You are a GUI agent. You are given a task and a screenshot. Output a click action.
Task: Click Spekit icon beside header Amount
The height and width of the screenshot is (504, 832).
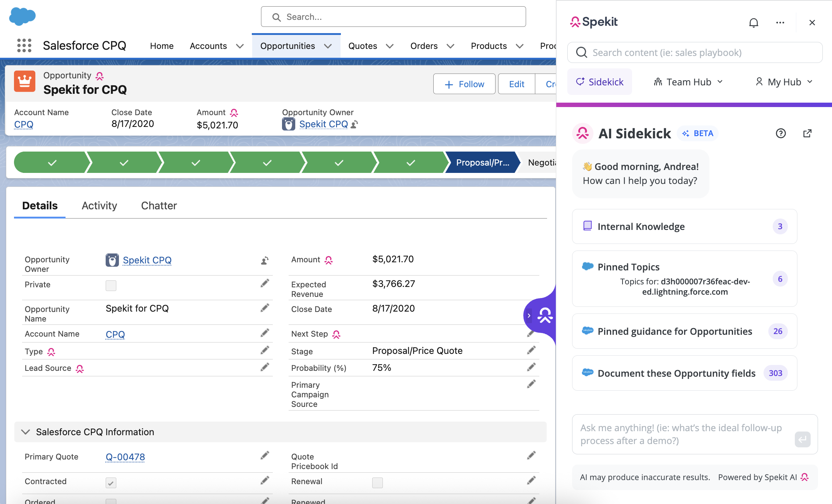click(x=234, y=113)
